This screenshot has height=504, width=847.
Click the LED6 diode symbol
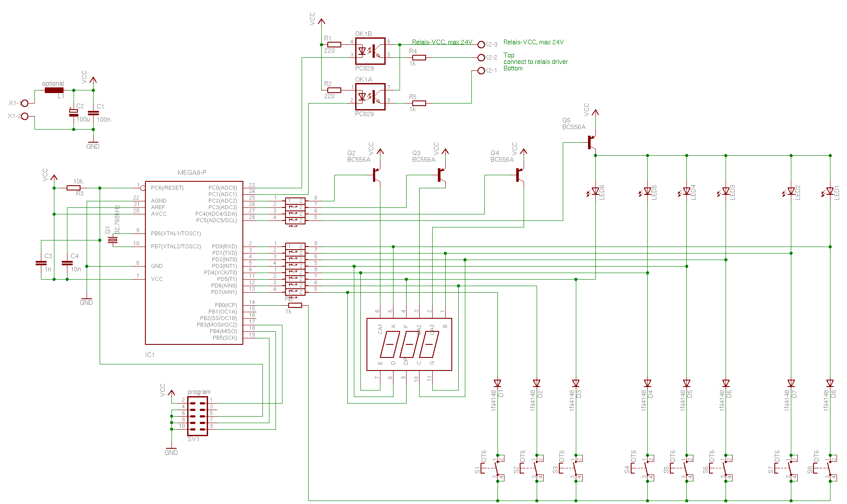pos(595,191)
